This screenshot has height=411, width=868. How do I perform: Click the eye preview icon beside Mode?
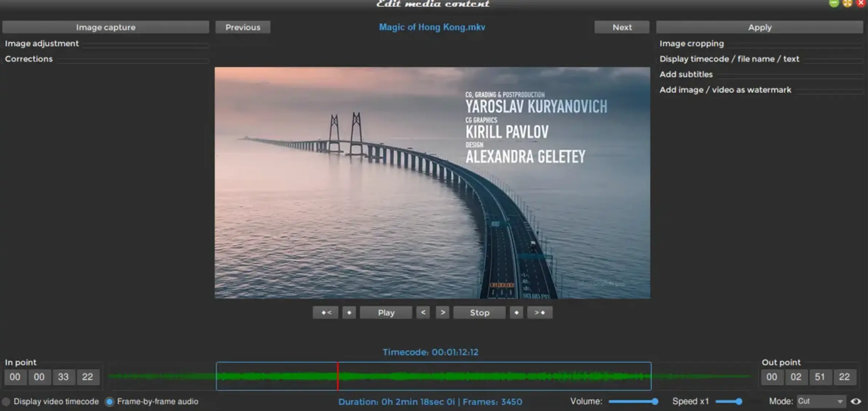(856, 401)
